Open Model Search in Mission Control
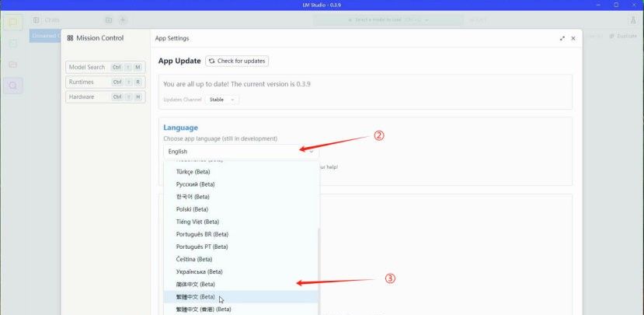 [x=106, y=67]
